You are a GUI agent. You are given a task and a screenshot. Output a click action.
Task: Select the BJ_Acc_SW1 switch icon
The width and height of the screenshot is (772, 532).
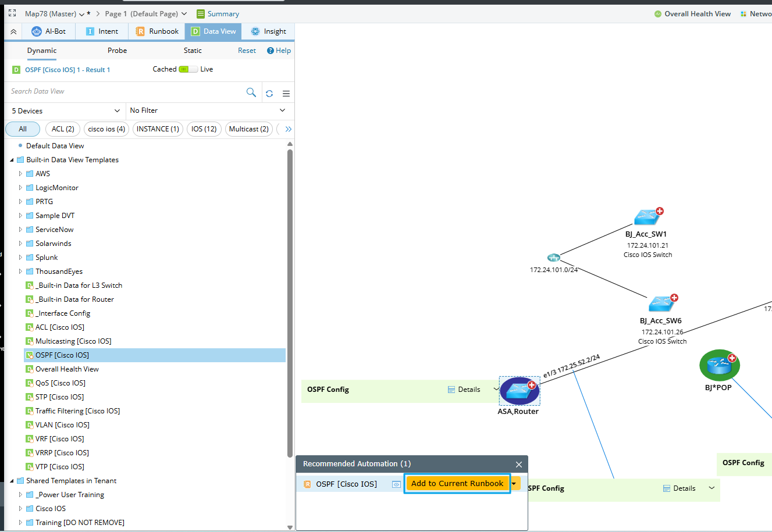[x=647, y=217]
